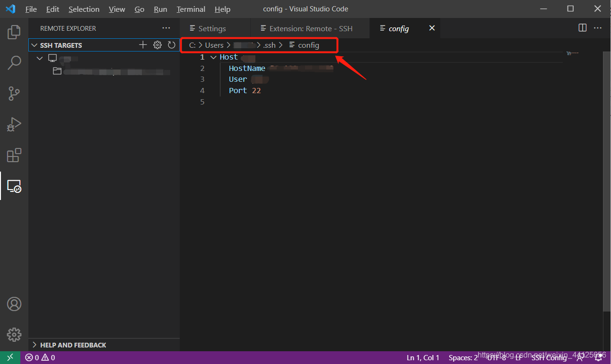This screenshot has height=364, width=611.
Task: Open problems panel via errors and warnings
Action: tap(40, 358)
